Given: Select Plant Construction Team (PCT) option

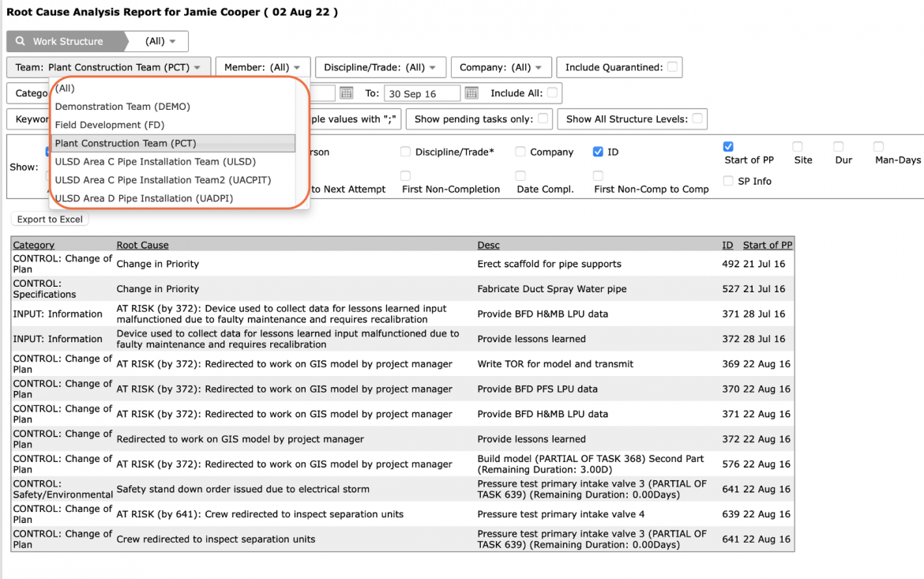Looking at the screenshot, I should click(x=173, y=143).
